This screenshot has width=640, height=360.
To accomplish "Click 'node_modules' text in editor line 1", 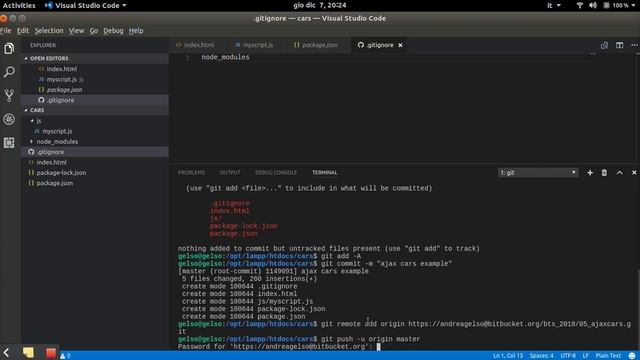I will click(x=225, y=57).
